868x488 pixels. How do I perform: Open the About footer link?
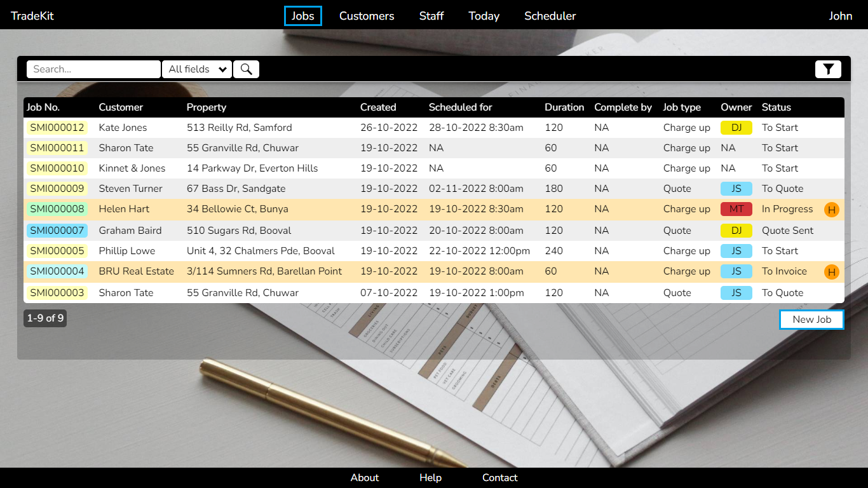tap(365, 478)
